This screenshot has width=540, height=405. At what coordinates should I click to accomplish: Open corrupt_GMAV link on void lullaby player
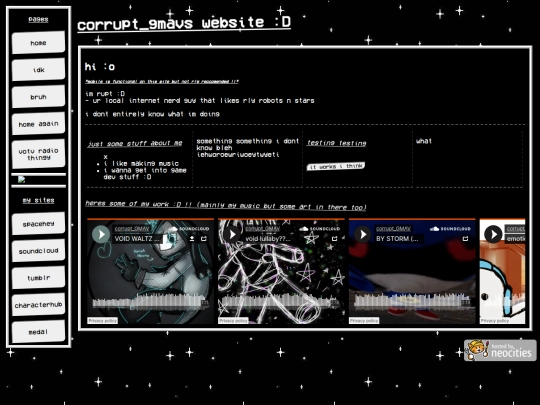(262, 229)
